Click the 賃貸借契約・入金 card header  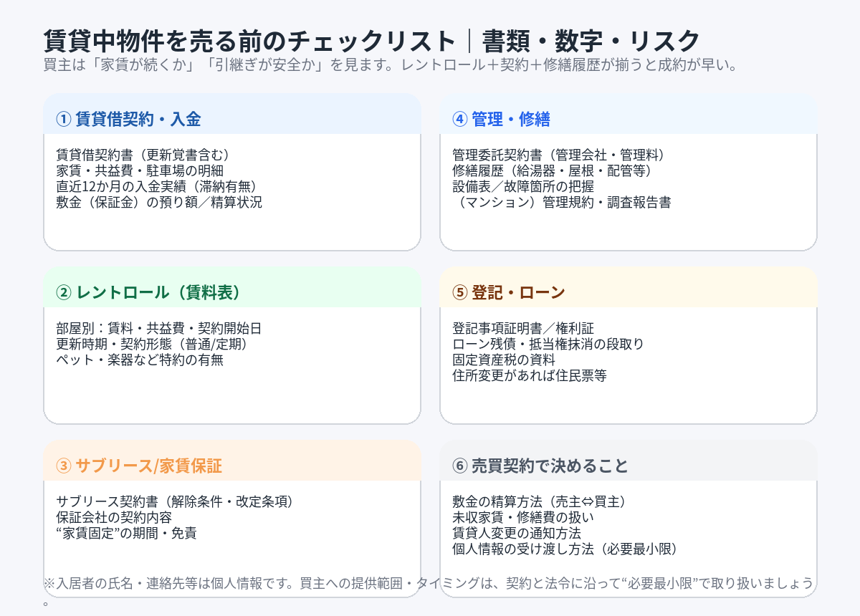point(138,120)
